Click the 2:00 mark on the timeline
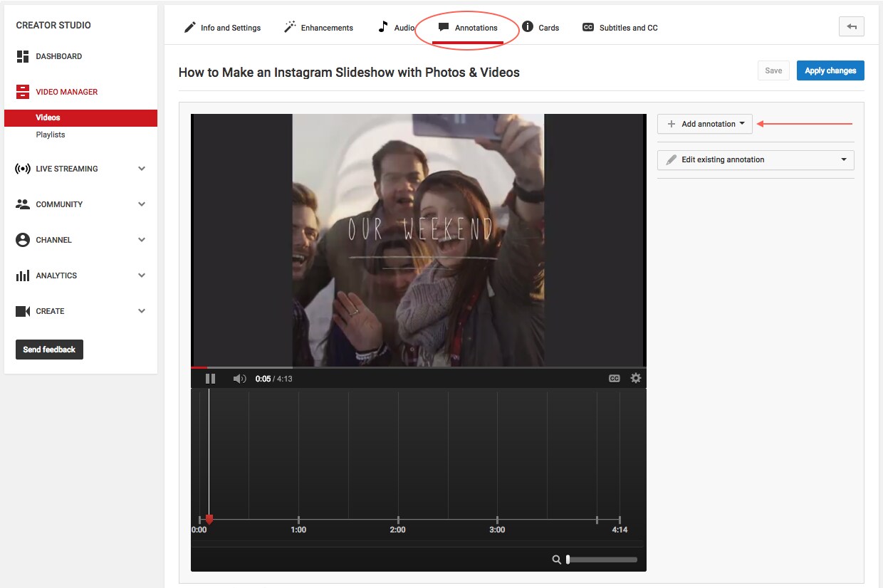The height and width of the screenshot is (588, 883). [x=398, y=520]
